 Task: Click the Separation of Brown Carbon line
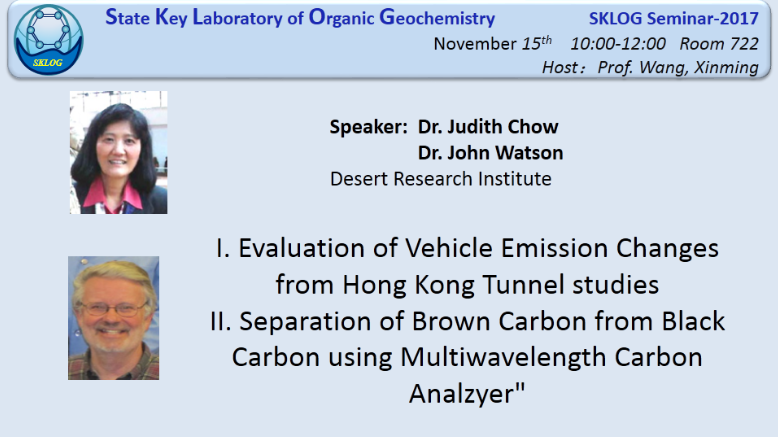(x=467, y=321)
